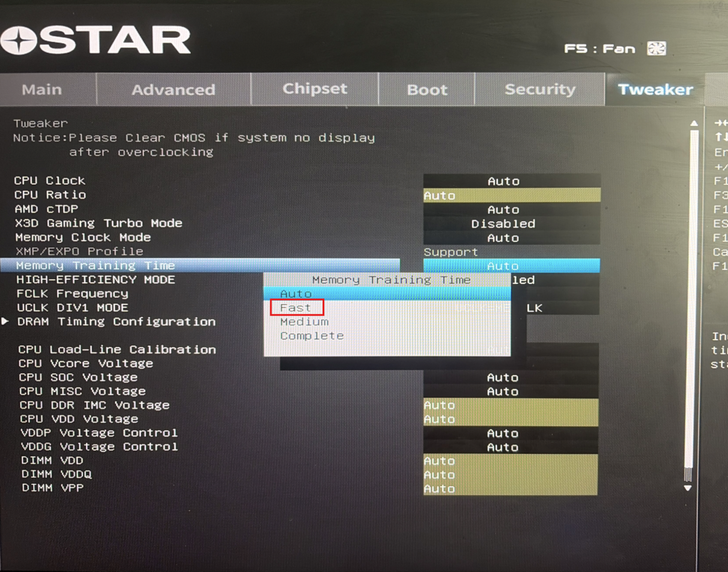The height and width of the screenshot is (572, 728).
Task: Open the CPU Clock value field
Action: click(x=512, y=181)
